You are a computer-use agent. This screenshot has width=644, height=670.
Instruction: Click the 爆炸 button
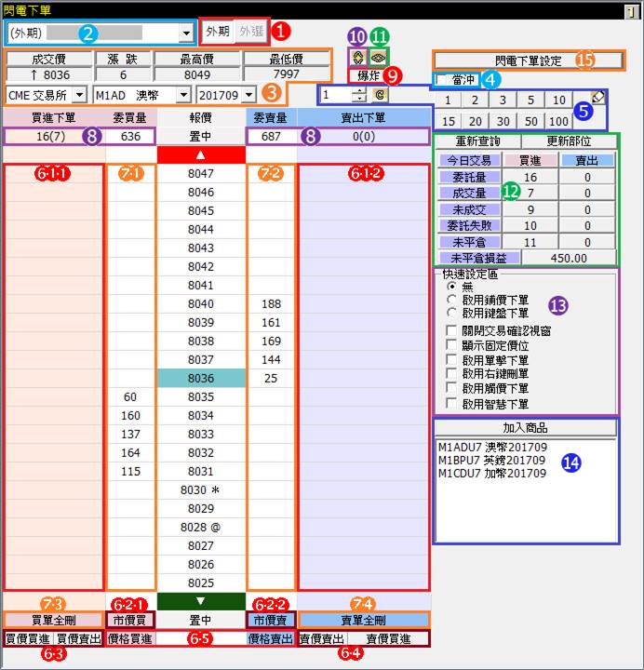point(368,76)
